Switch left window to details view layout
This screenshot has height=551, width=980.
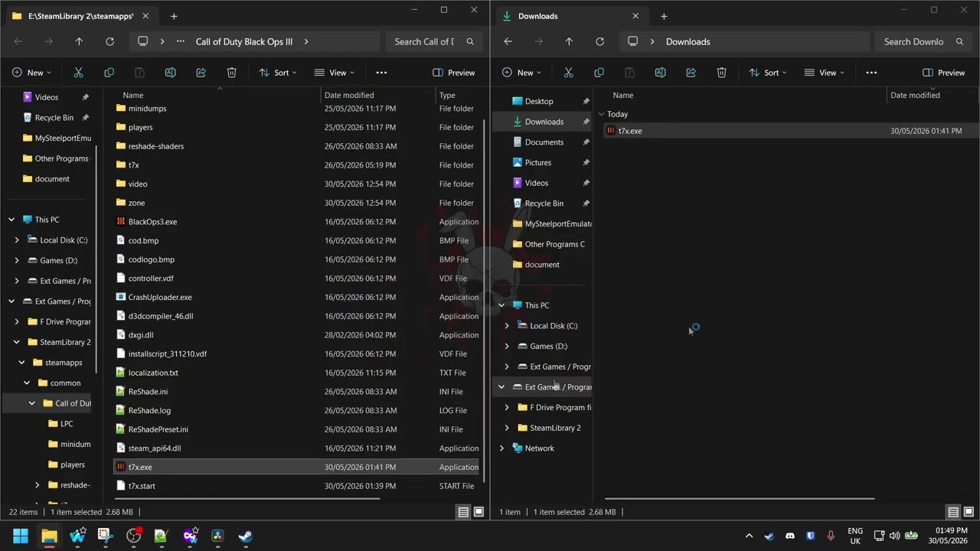click(463, 512)
